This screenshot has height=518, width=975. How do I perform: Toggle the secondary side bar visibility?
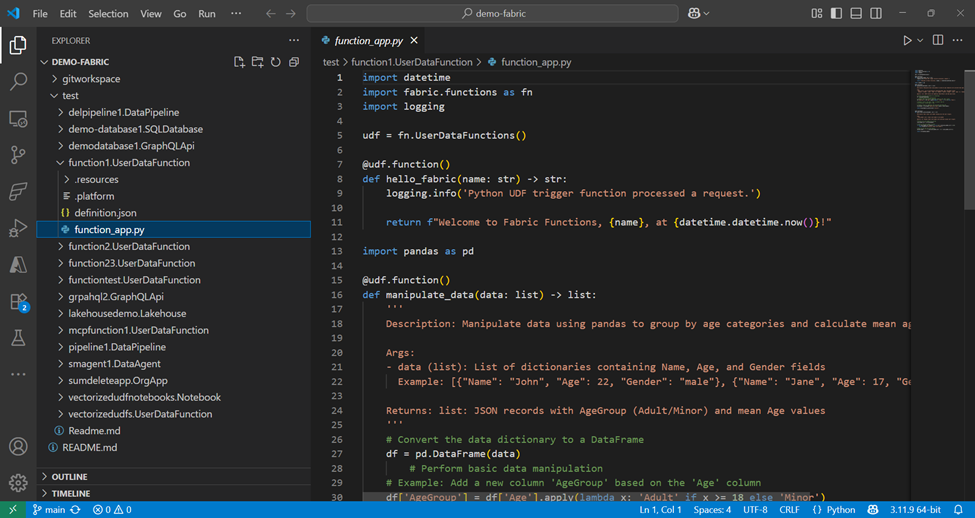tap(876, 14)
